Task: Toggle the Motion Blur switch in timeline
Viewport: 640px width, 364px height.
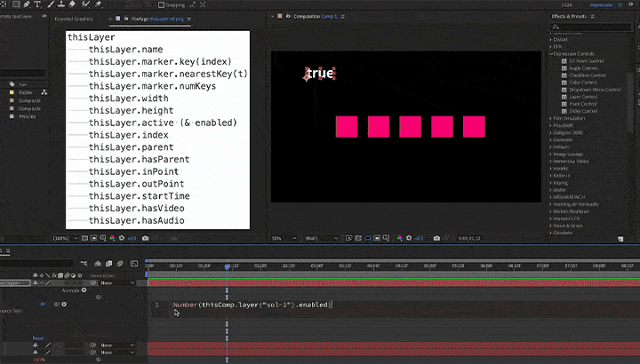Action: click(120, 264)
